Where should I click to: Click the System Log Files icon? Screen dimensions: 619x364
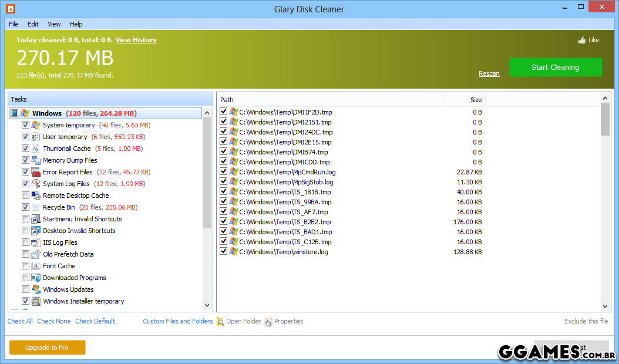coord(36,184)
